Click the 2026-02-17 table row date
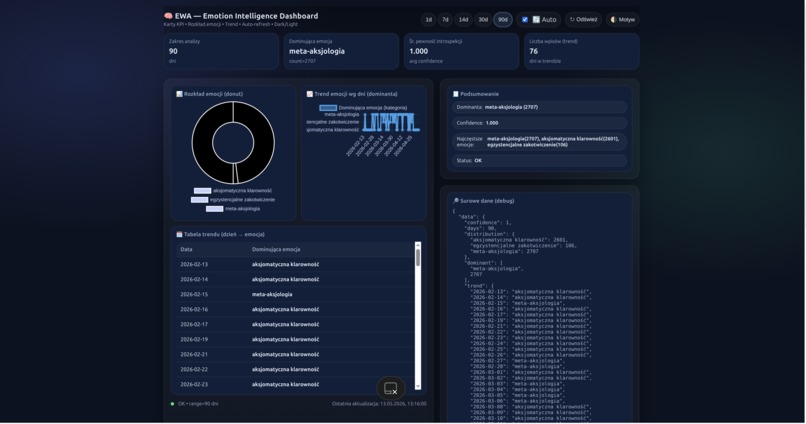Screen dimensions: 806x424 194,324
